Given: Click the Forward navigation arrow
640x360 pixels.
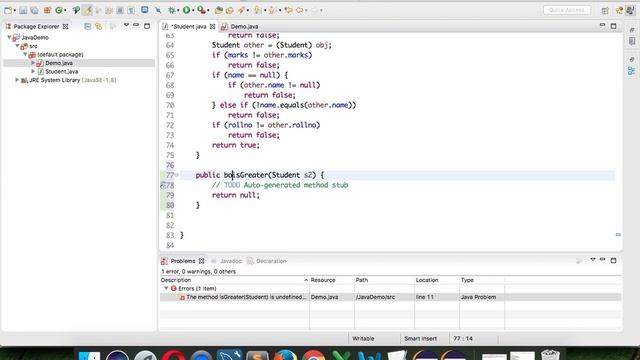Looking at the screenshot, I should click(315, 10).
